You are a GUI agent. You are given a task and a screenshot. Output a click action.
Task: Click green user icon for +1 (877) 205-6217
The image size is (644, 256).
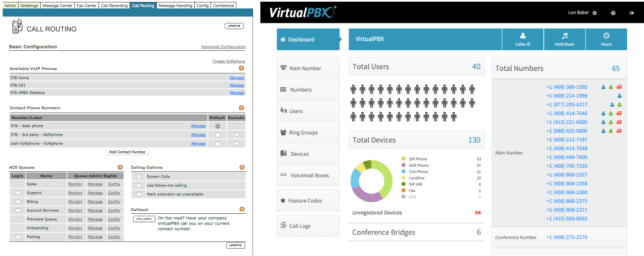(620, 105)
